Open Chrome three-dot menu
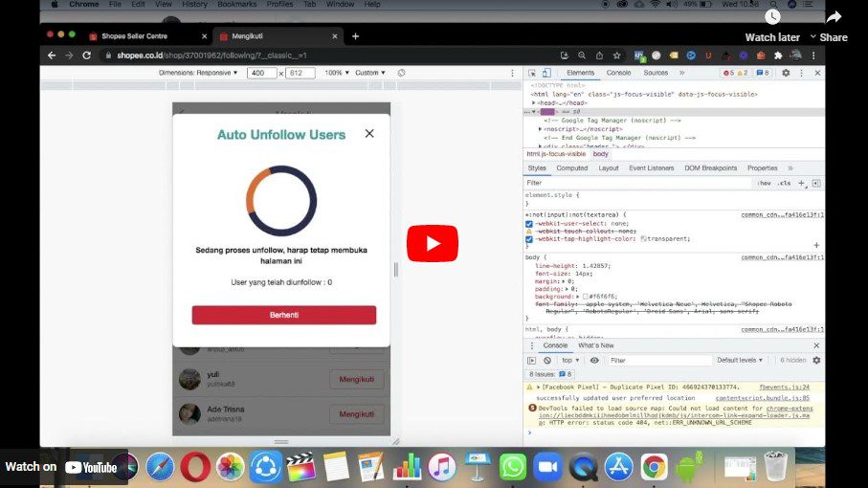Viewport: 868px width, 488px height. click(813, 55)
